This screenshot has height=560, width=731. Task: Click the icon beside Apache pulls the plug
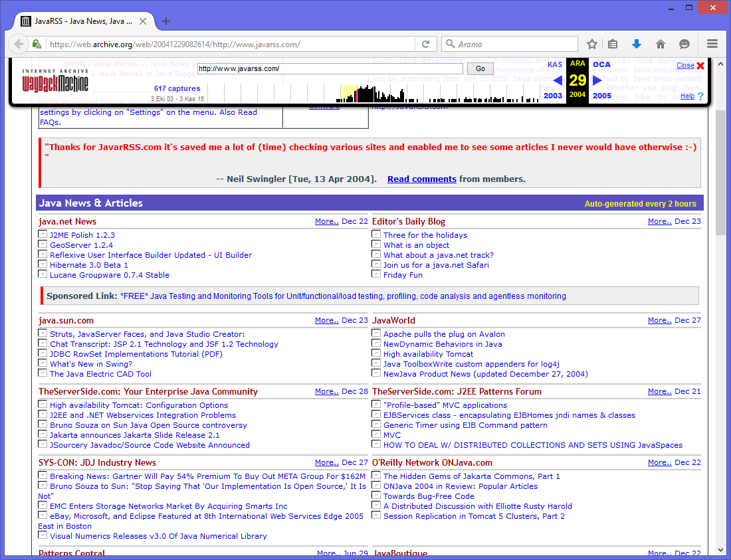[x=375, y=333]
